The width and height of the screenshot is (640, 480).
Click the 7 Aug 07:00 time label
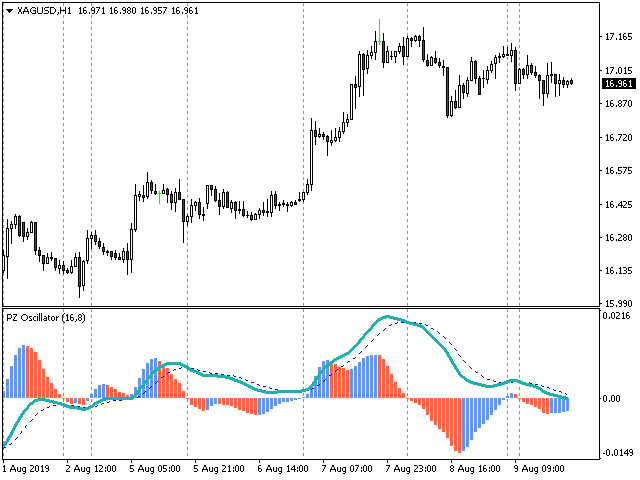(x=347, y=469)
